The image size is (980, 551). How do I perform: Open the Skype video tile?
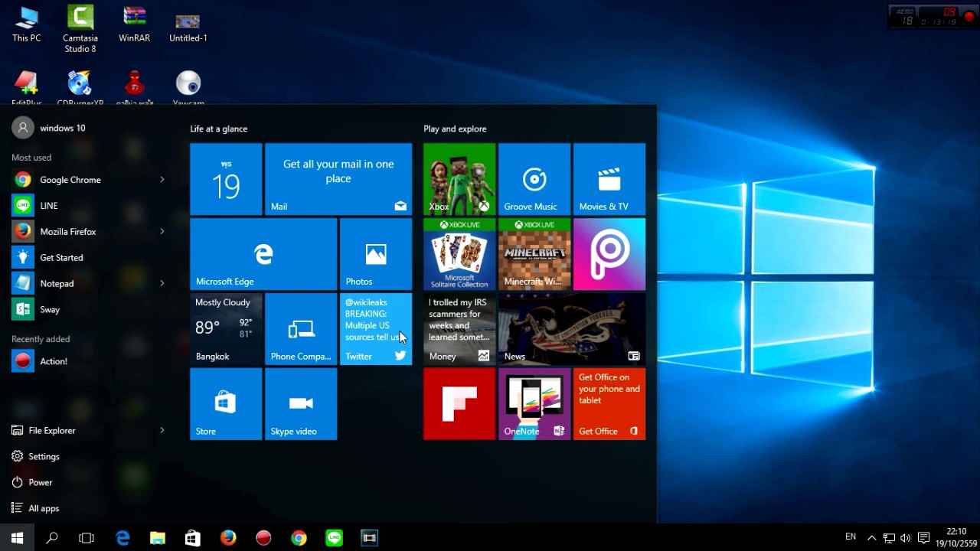coord(301,404)
